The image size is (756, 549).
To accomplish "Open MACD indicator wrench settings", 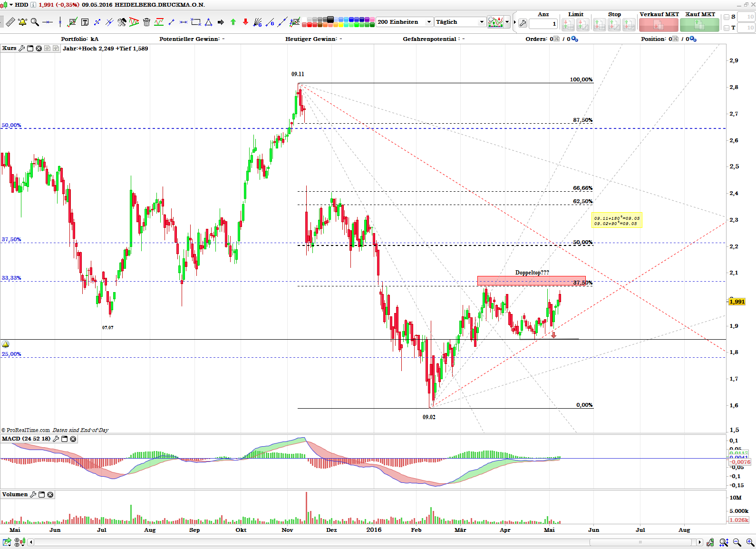I will pos(56,439).
